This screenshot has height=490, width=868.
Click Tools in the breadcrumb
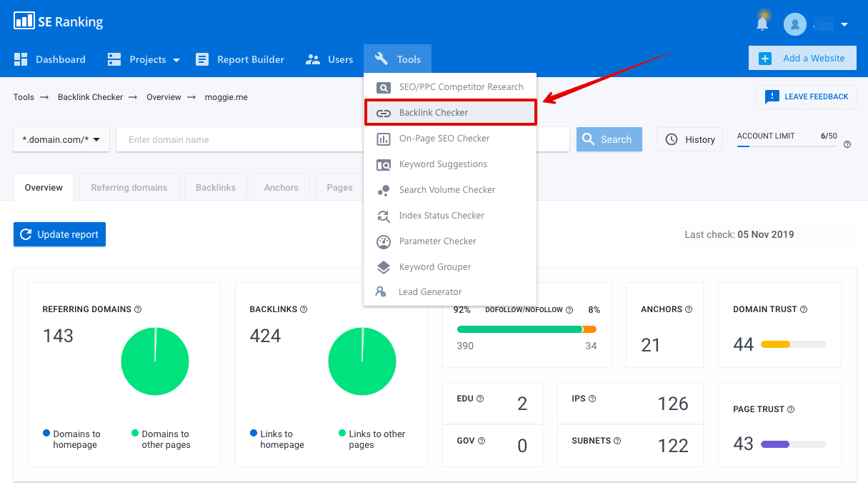point(24,97)
